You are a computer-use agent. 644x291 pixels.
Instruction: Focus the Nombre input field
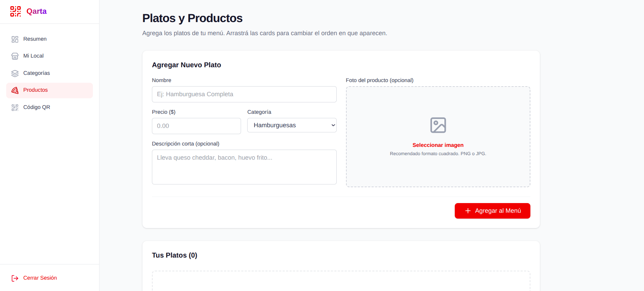244,94
